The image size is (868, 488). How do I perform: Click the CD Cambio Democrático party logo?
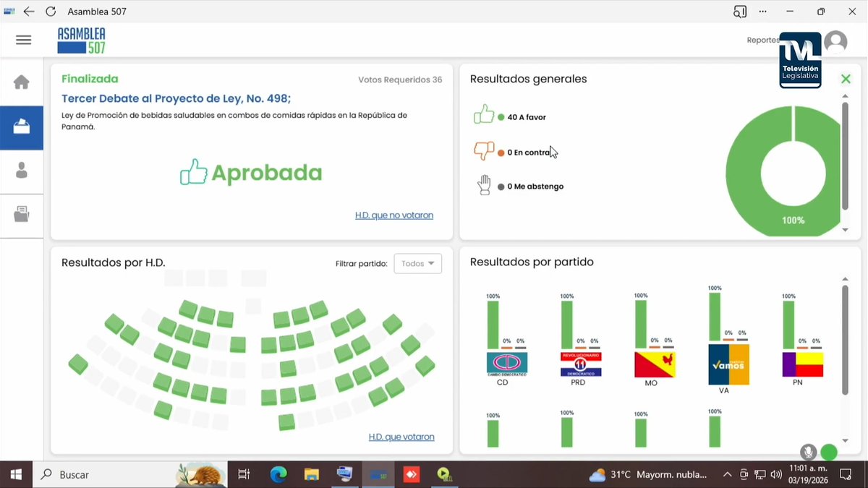click(x=506, y=364)
